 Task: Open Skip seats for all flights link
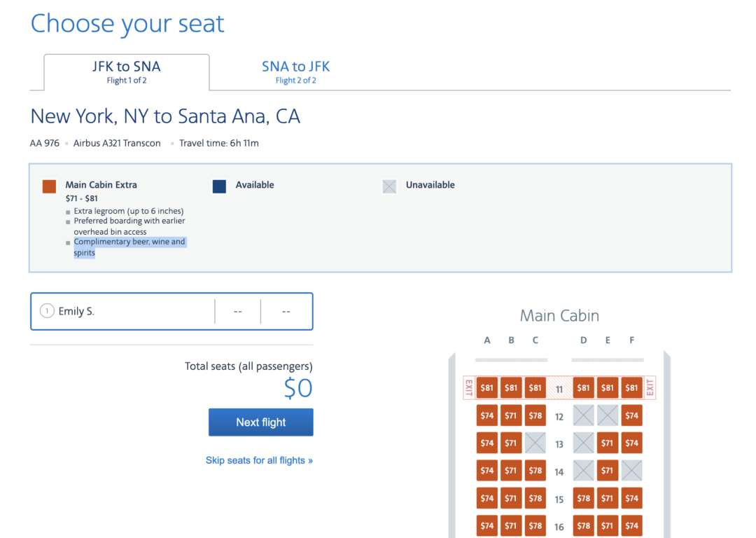[x=259, y=460]
